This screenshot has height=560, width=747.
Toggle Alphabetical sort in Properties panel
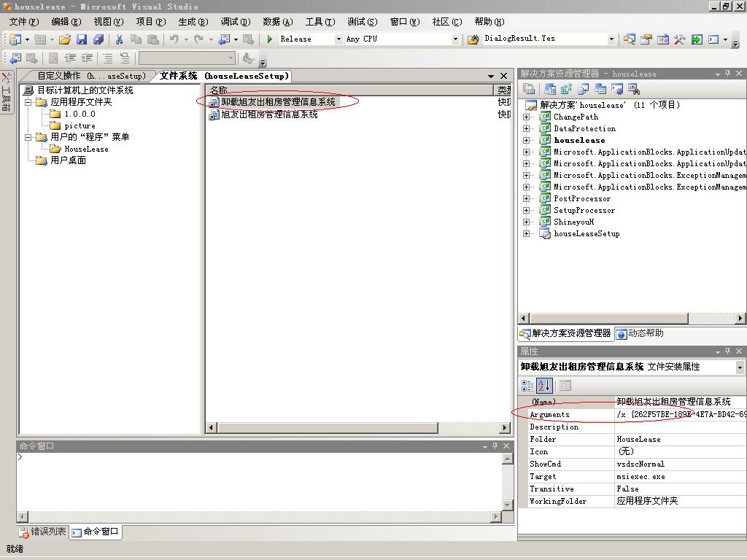click(x=544, y=385)
